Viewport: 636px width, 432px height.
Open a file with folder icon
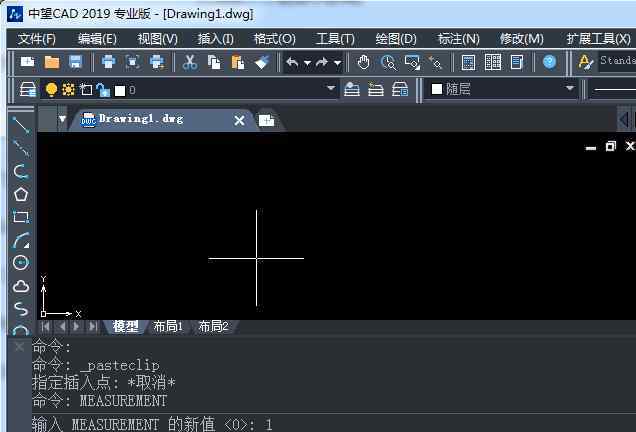52,62
